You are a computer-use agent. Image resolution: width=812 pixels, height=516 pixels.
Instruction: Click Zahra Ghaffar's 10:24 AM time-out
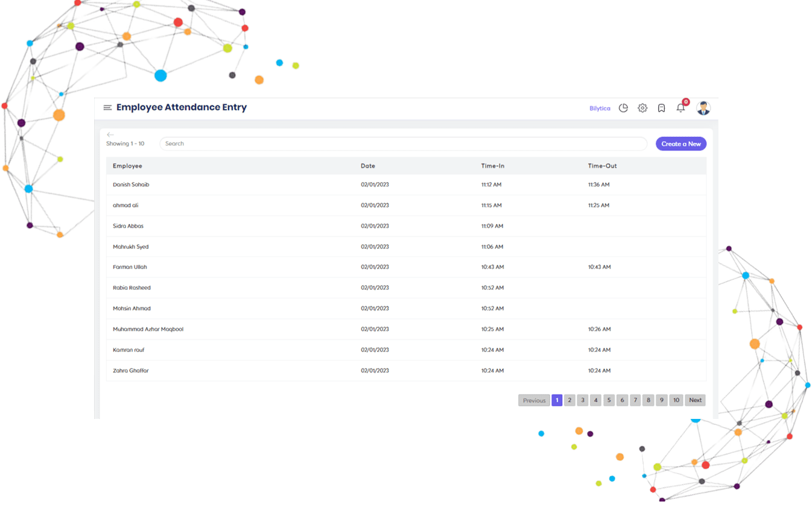[600, 371]
